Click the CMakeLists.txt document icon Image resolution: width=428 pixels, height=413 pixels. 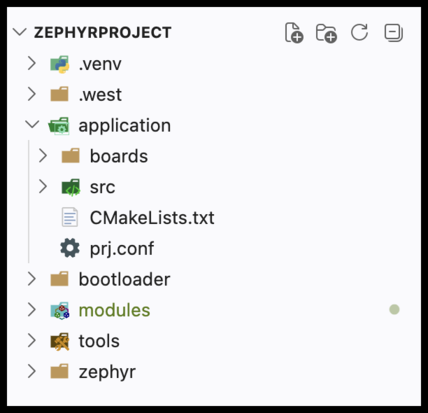click(x=70, y=217)
